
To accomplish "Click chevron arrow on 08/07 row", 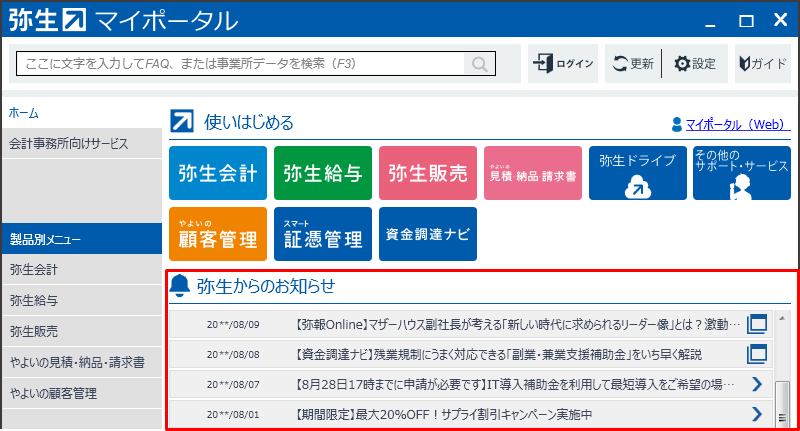I will pyautogui.click(x=757, y=384).
